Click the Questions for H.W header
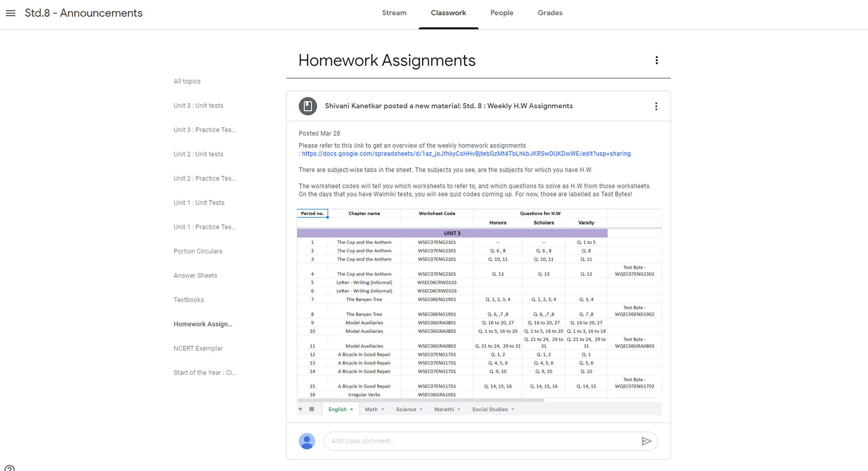This screenshot has height=471, width=868. coord(540,213)
